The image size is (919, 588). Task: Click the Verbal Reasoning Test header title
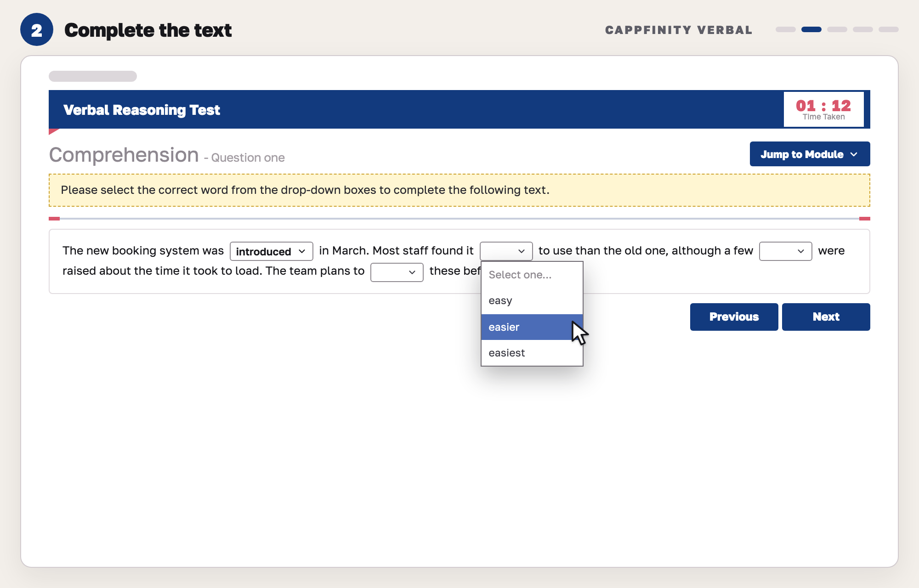tap(142, 110)
